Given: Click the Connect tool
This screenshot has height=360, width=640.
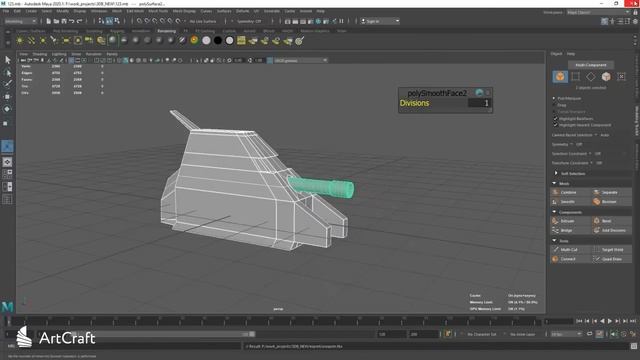Looking at the screenshot, I should point(570,259).
